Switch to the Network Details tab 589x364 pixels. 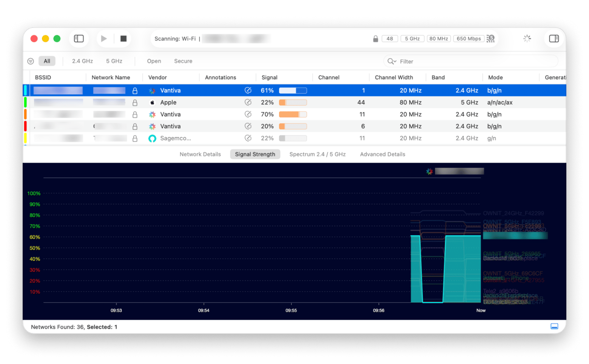(200, 154)
